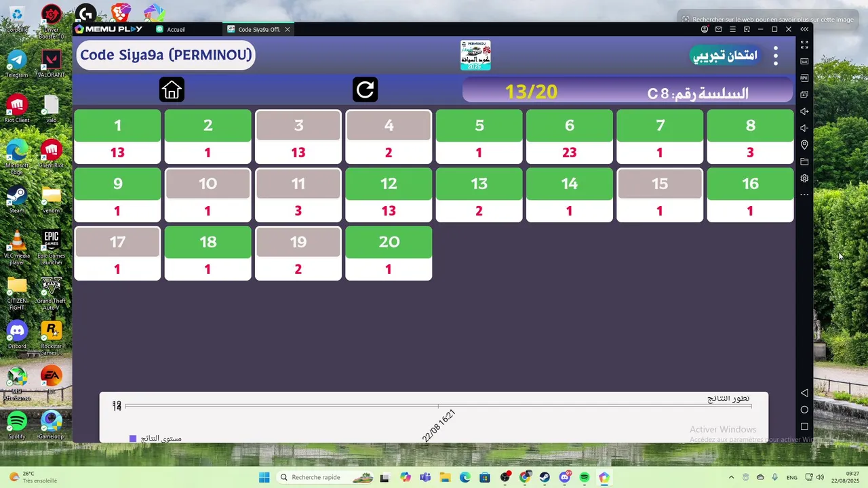Increase volume in MEmu sidebar
The height and width of the screenshot is (488, 868).
(x=804, y=111)
